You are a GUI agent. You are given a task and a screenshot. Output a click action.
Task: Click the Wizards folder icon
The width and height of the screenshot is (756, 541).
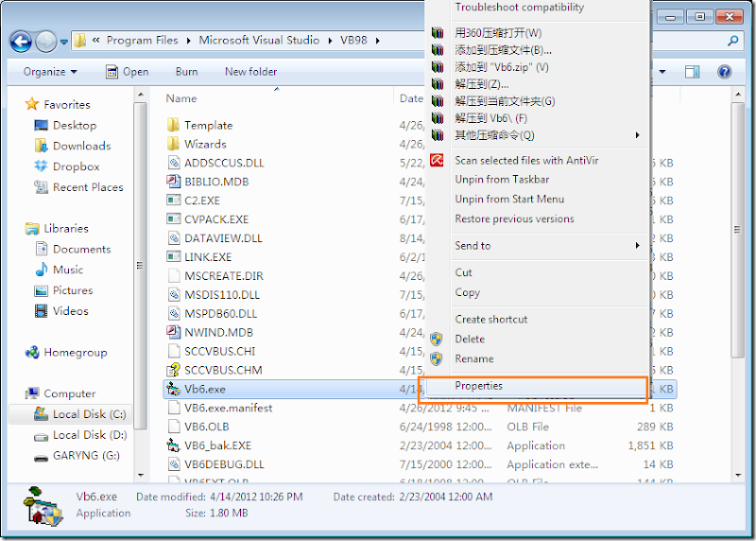pos(174,145)
